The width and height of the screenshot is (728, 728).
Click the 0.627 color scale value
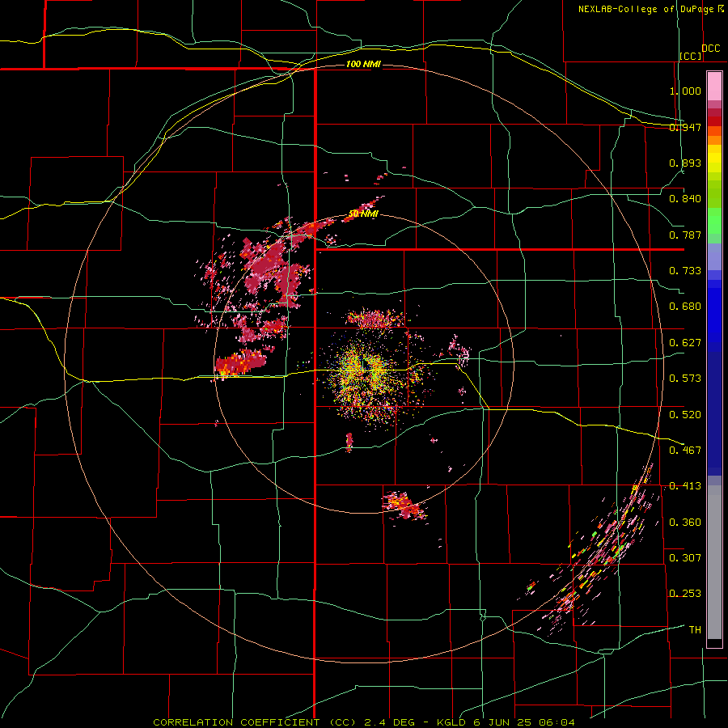coord(685,342)
